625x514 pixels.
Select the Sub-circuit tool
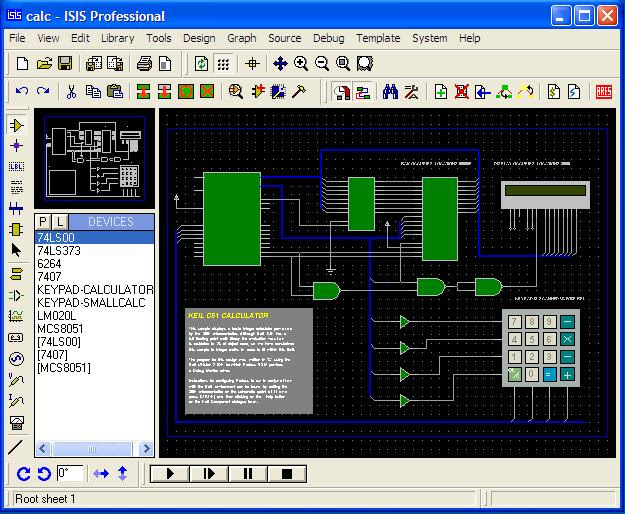16,230
